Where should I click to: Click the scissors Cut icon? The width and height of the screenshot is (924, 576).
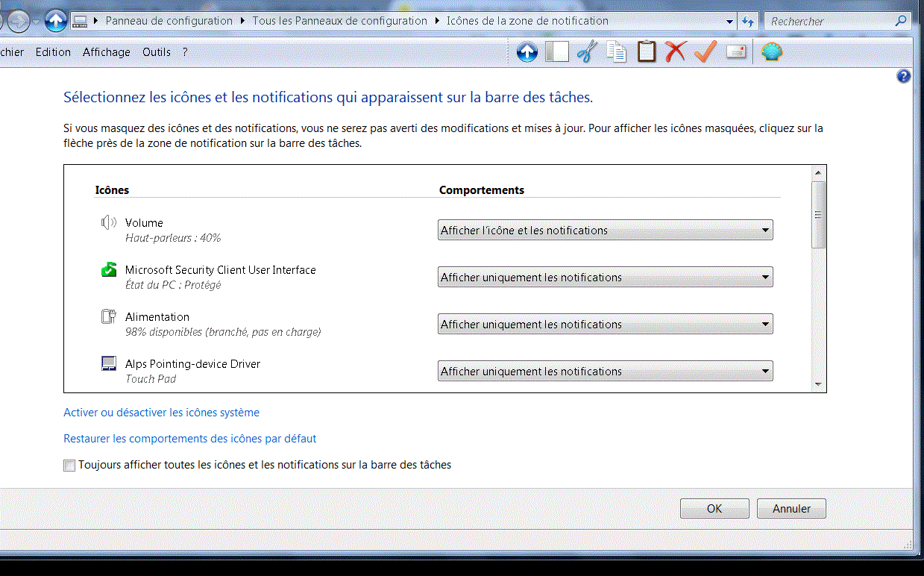click(x=588, y=52)
